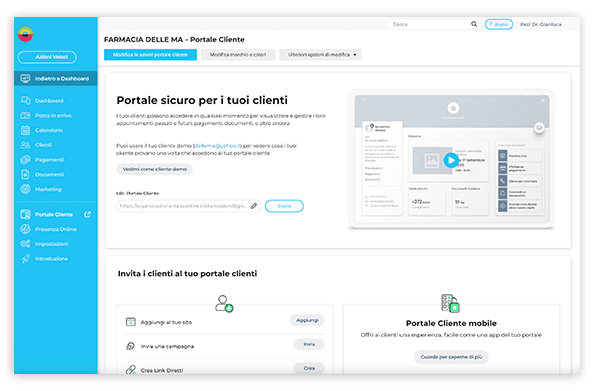Screen dimensions: 600x391
Task: Click the Invia button
Action: [x=309, y=344]
